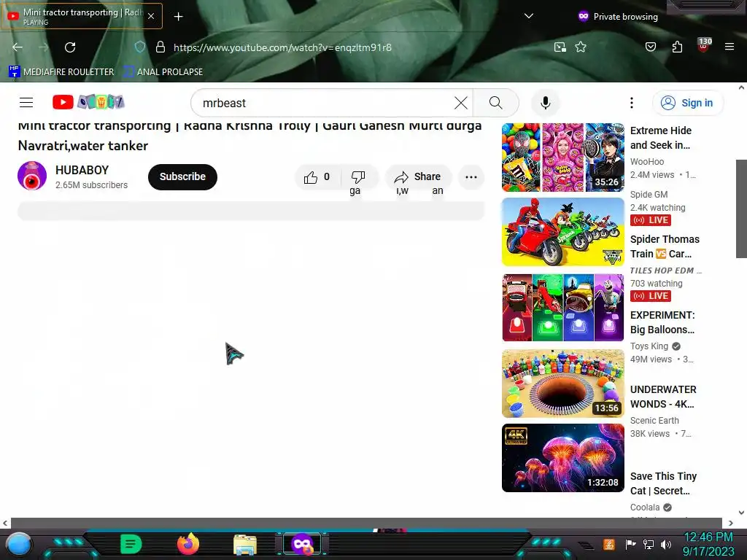Open File Explorer from taskbar

245,544
